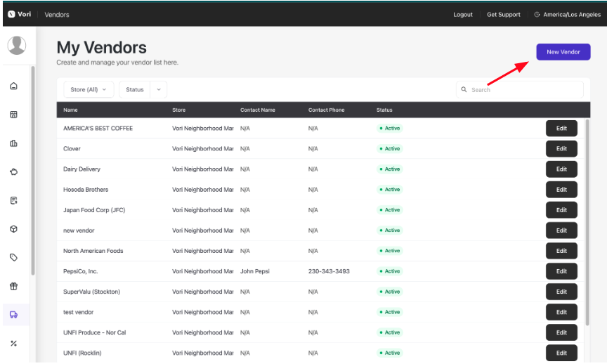This screenshot has width=607, height=364.
Task: Open the Status filter
Action: pos(135,89)
